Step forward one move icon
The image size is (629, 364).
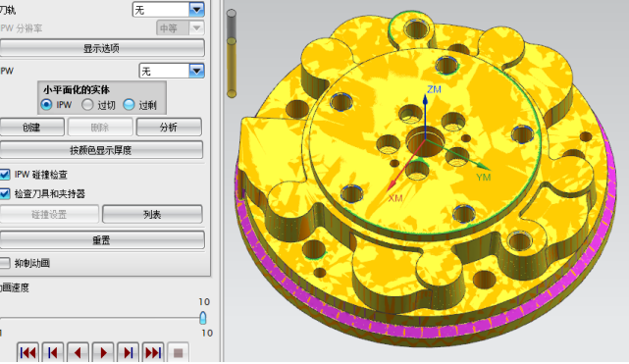129,353
